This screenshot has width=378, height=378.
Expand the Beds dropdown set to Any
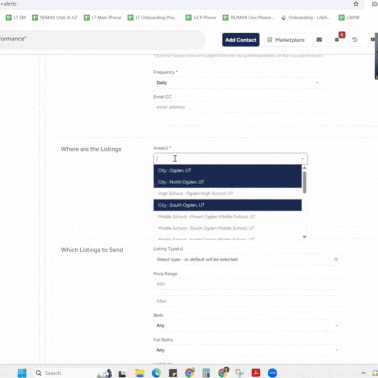point(248,325)
